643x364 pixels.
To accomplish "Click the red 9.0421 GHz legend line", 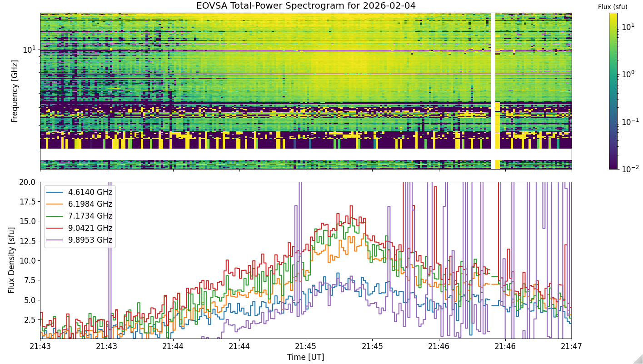I will (x=54, y=228).
